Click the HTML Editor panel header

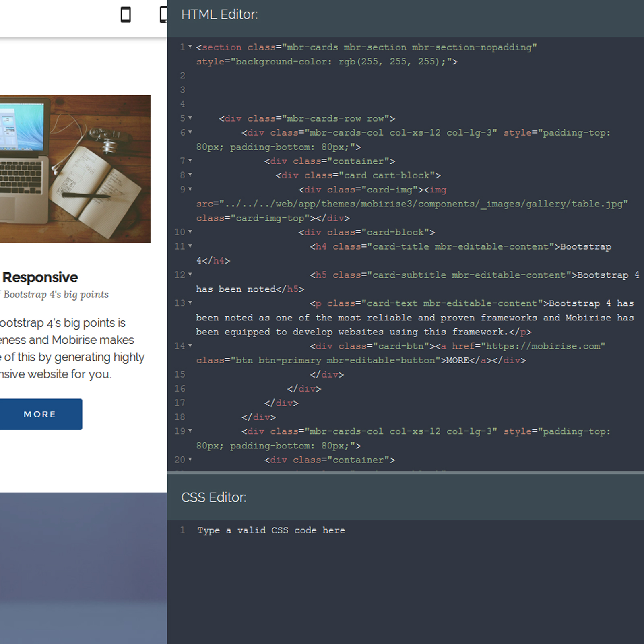coord(220,14)
